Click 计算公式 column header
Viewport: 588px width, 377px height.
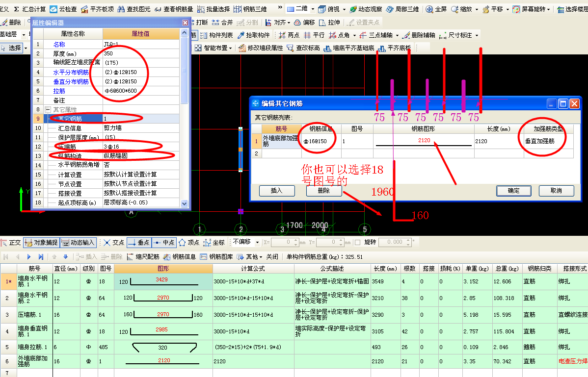pos(253,269)
